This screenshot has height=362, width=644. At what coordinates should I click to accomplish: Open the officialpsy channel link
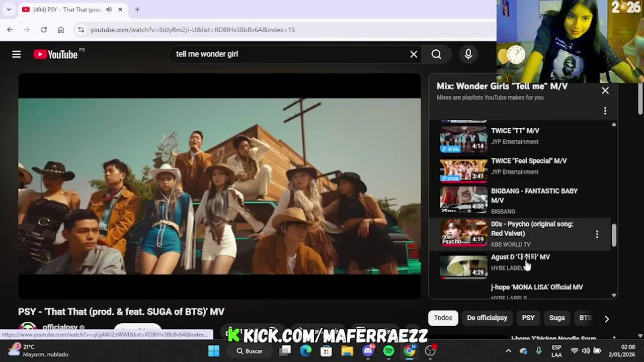60,328
